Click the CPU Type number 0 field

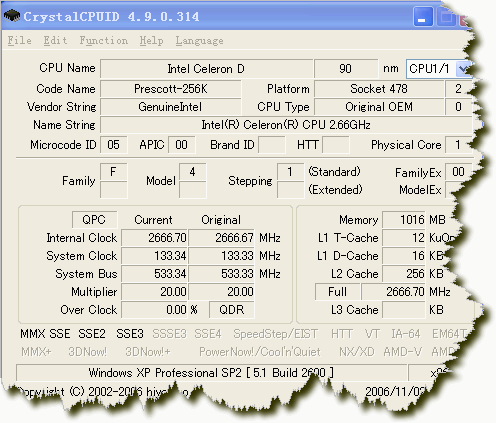(x=458, y=107)
